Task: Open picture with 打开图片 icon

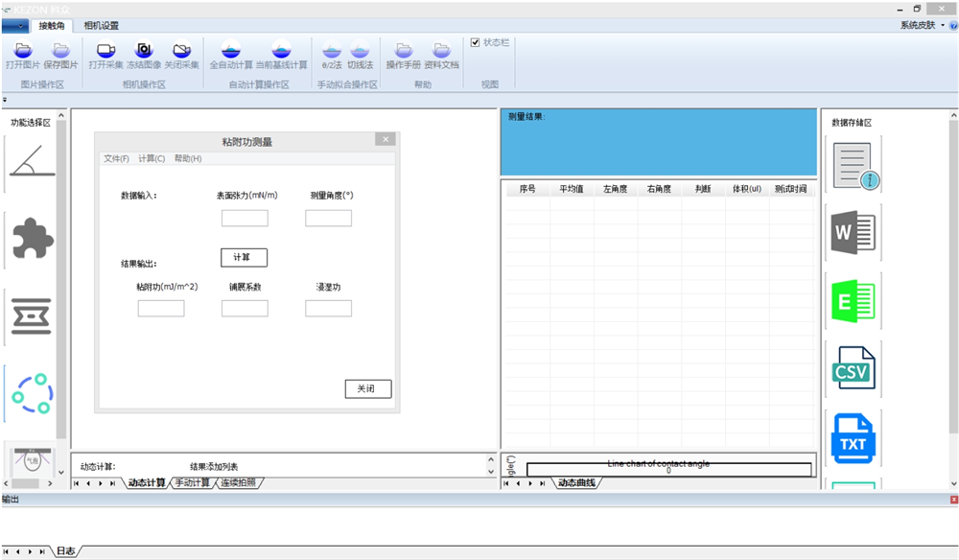Action: tap(23, 56)
